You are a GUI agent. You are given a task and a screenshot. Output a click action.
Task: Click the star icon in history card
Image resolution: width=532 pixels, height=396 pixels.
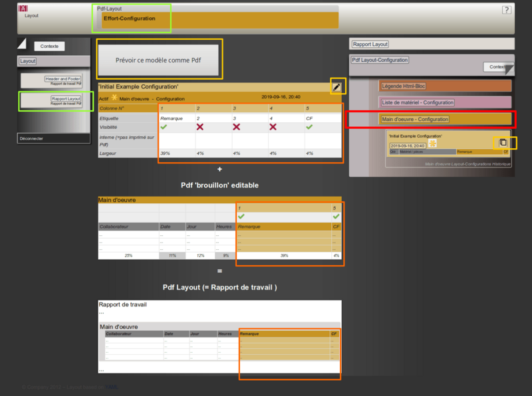(x=433, y=144)
